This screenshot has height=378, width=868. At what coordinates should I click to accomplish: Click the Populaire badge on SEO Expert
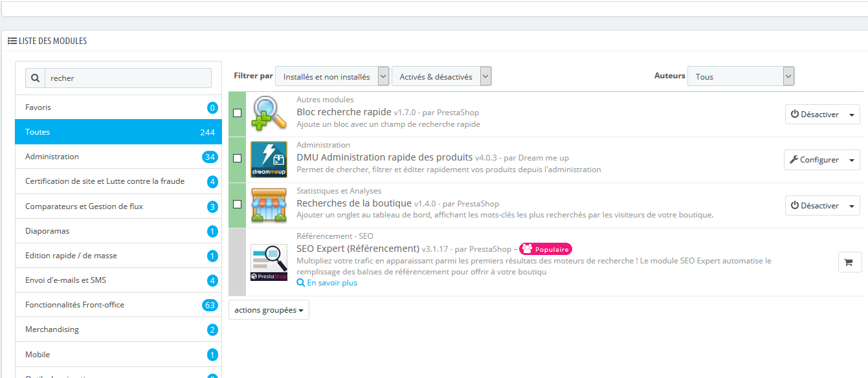pos(546,249)
